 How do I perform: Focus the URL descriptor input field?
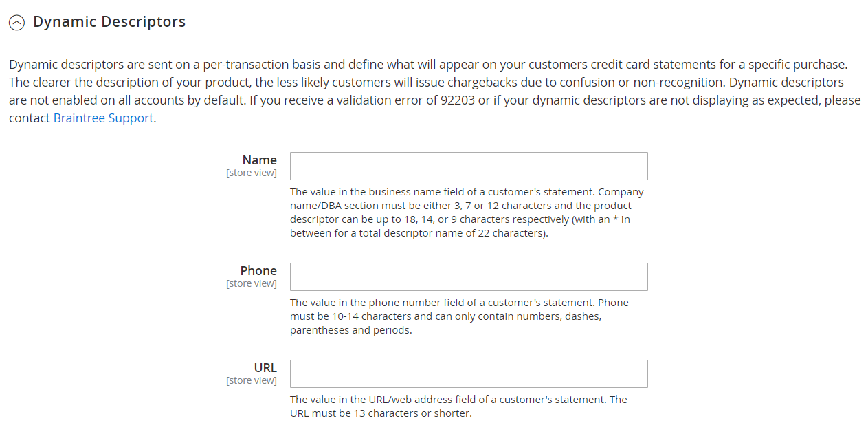pos(469,373)
